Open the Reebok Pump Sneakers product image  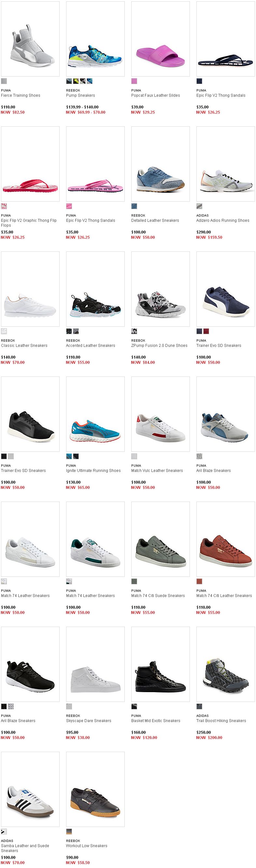95,39
